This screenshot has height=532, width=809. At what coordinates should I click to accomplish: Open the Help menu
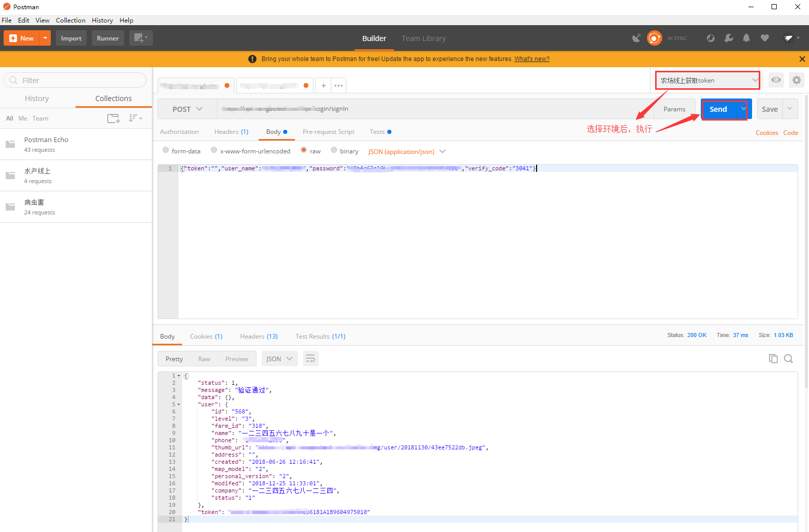click(x=127, y=21)
